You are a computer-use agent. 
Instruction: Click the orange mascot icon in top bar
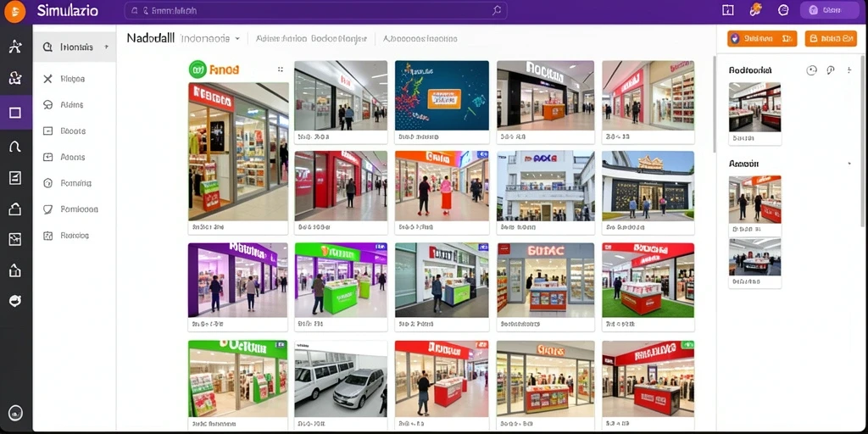coord(755,9)
